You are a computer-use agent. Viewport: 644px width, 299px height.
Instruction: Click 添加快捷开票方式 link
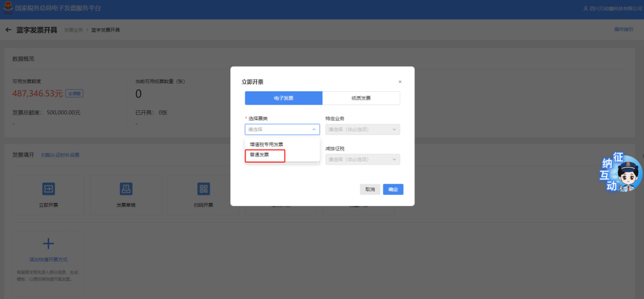click(48, 260)
